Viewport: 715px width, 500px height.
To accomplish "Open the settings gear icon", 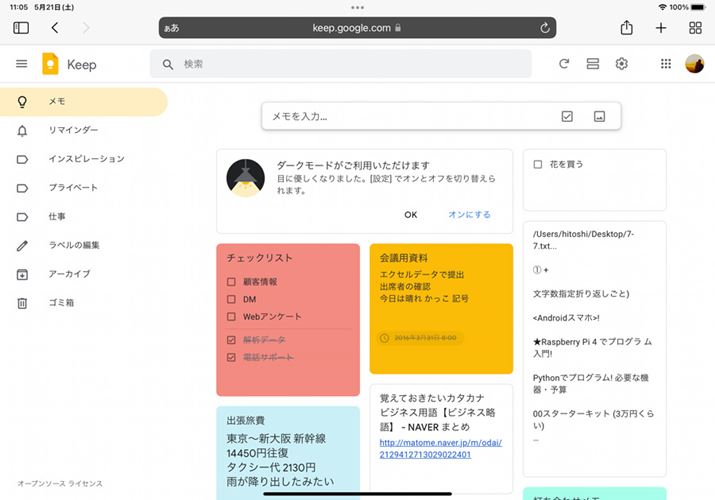I will coord(621,64).
